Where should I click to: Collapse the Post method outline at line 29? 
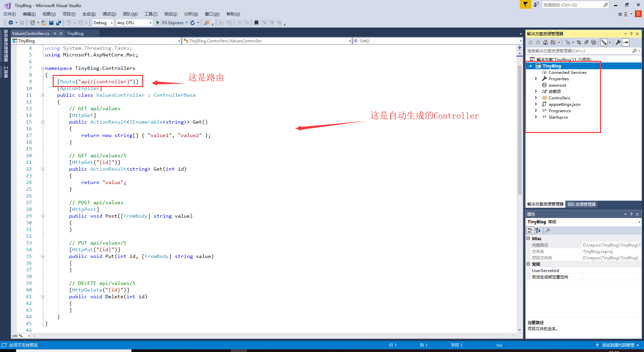coord(43,216)
